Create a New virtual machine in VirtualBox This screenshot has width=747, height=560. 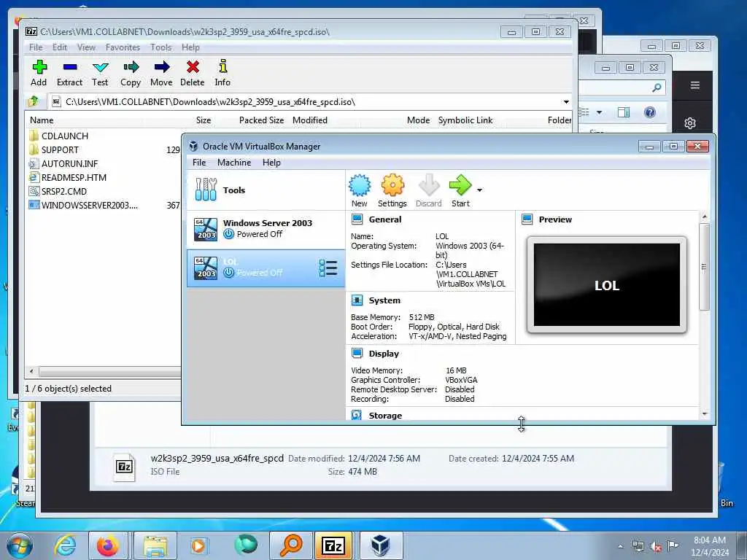tap(360, 191)
